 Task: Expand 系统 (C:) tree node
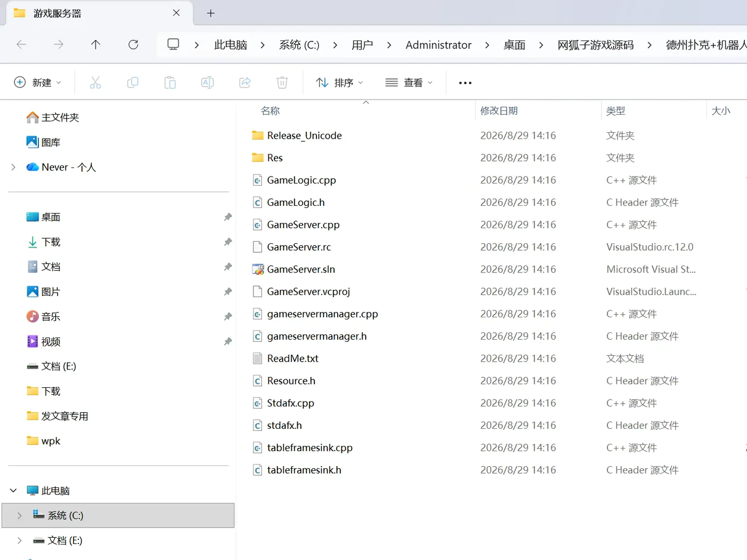(20, 516)
